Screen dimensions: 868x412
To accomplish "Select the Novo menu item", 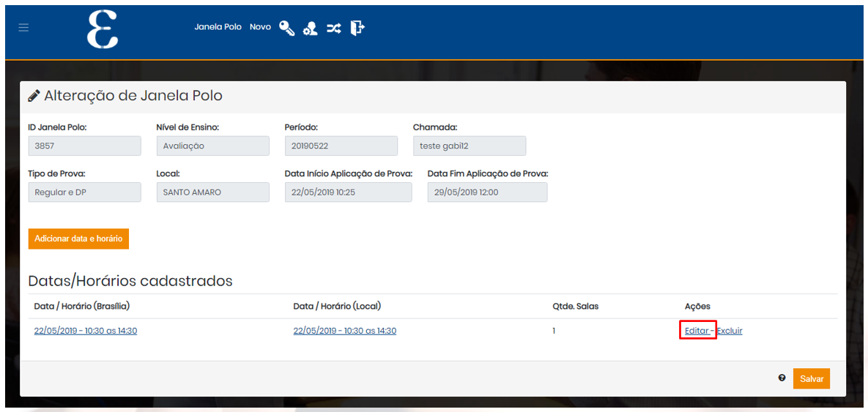I will (260, 26).
